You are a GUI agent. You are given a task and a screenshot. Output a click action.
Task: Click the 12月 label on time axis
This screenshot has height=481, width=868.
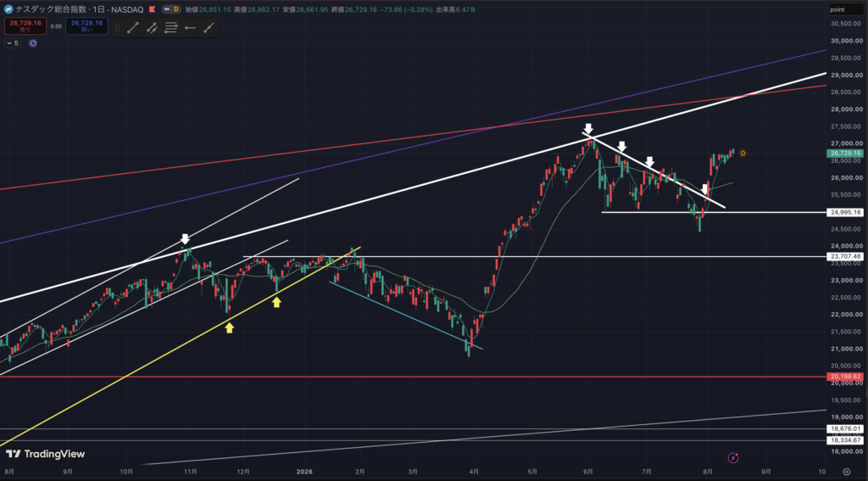[x=243, y=472]
